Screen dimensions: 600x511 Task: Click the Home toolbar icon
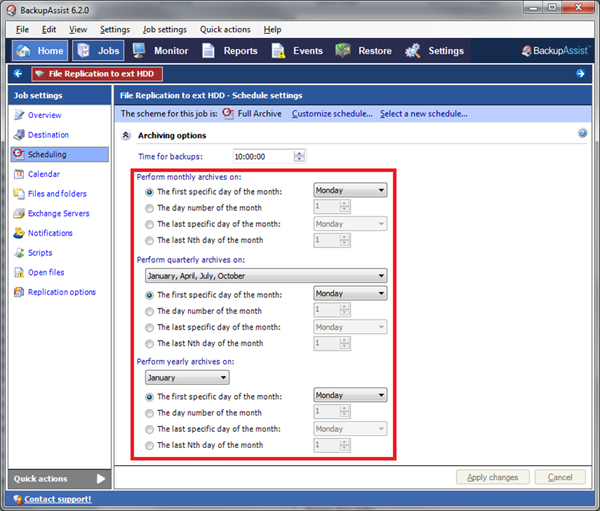pos(23,51)
